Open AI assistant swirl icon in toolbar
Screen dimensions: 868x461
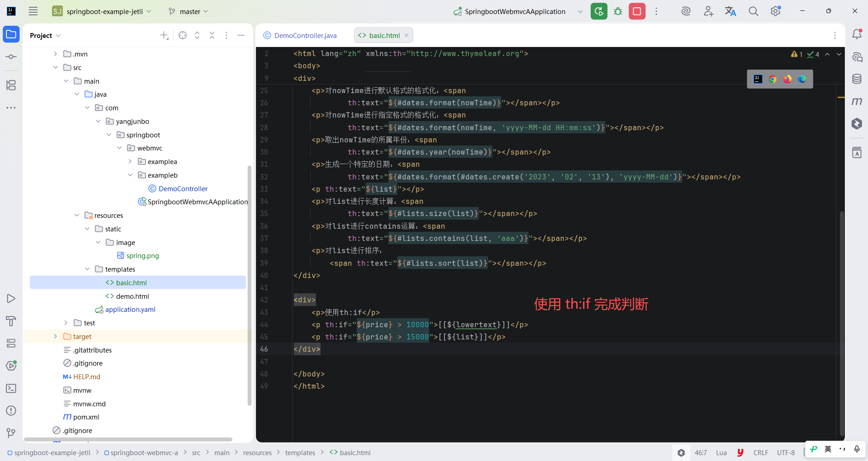point(686,11)
